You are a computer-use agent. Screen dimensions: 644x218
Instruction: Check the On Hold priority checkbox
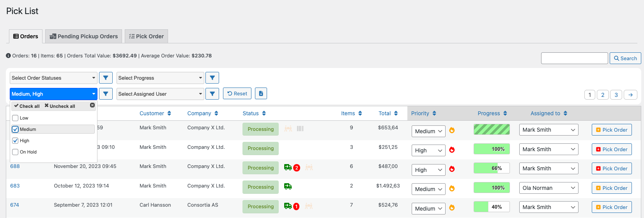click(15, 152)
